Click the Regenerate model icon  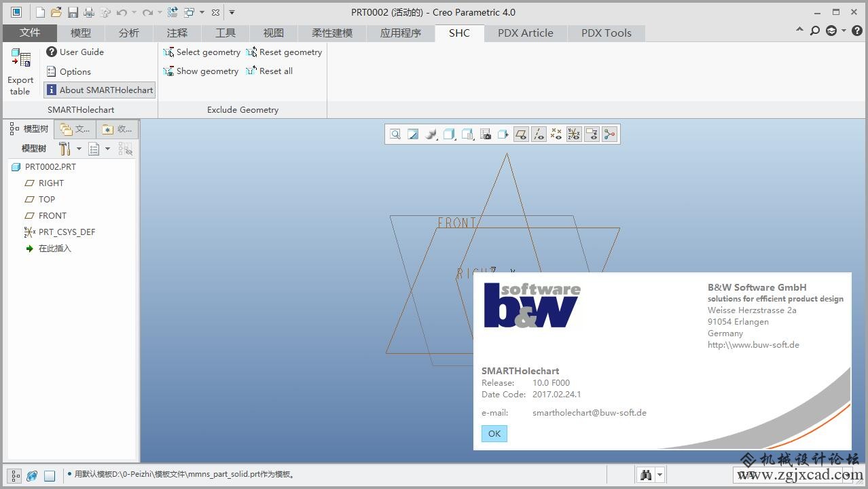pyautogui.click(x=173, y=12)
